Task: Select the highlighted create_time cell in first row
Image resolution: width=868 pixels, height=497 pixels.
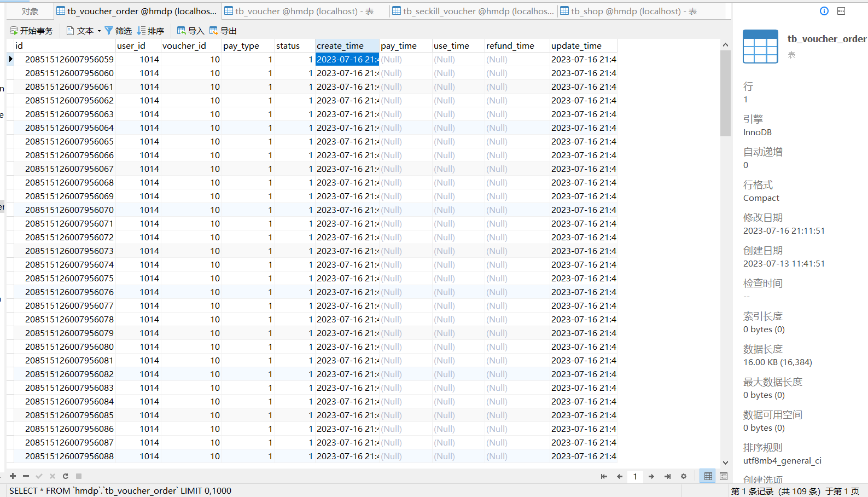Action: 347,59
